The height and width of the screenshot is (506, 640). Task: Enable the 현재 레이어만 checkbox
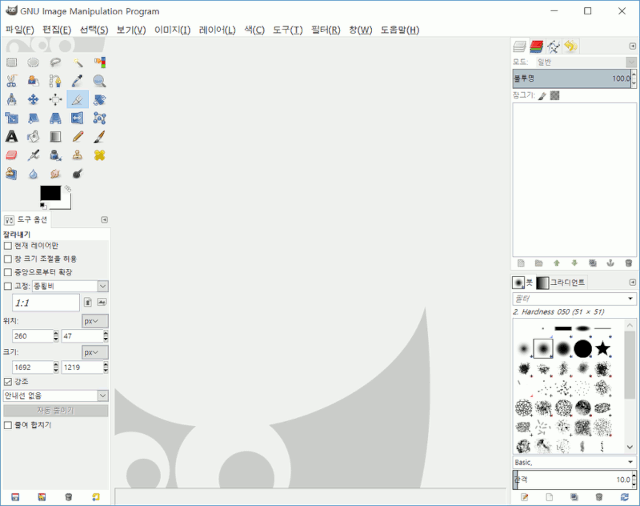point(8,245)
